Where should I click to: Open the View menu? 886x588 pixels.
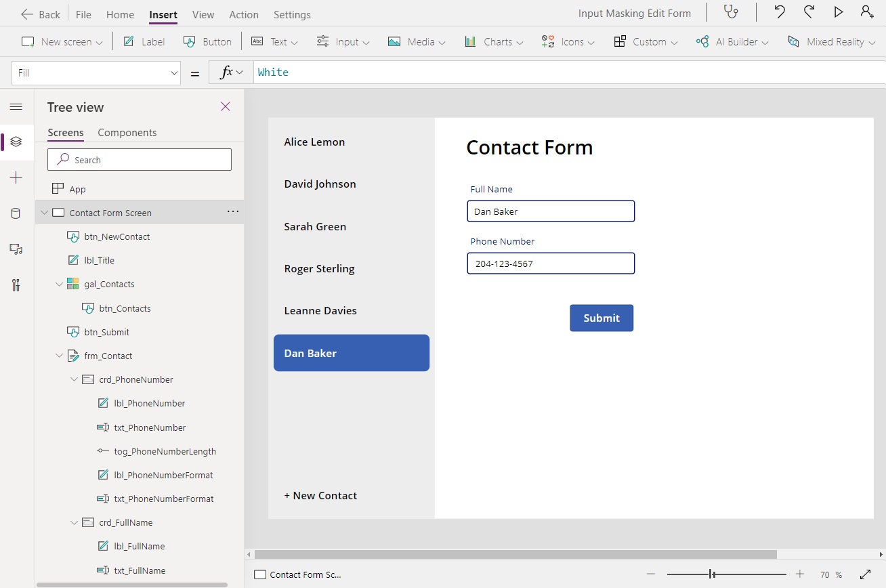[203, 14]
